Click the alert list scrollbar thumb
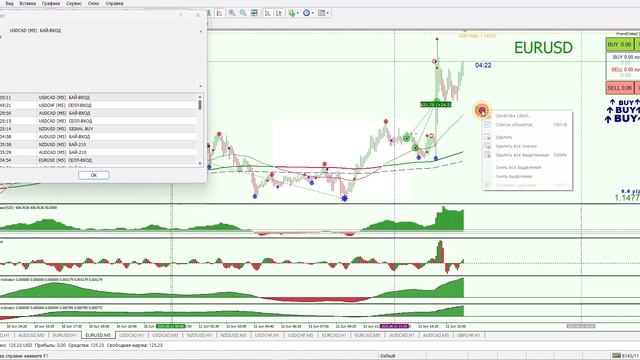The height and width of the screenshot is (360, 640). (x=200, y=105)
